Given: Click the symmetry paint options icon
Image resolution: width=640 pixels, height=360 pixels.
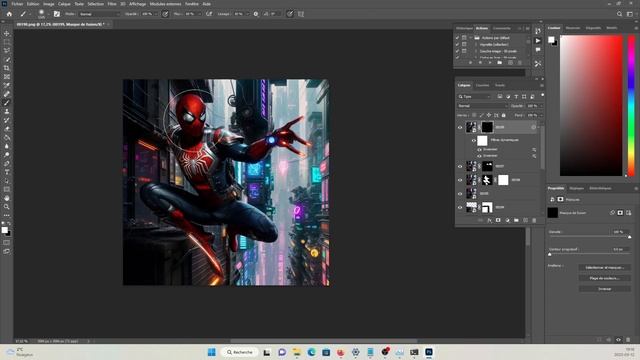Looking at the screenshot, I should 301,14.
